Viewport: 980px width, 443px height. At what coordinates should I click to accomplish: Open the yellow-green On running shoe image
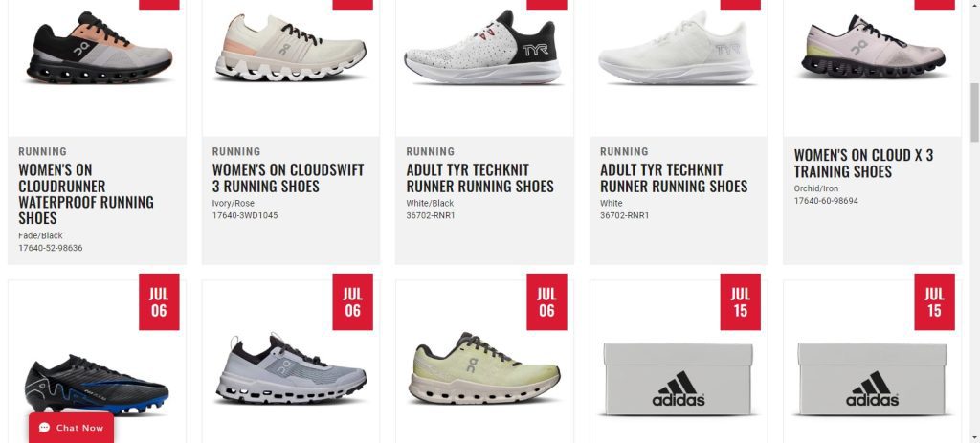(x=484, y=368)
